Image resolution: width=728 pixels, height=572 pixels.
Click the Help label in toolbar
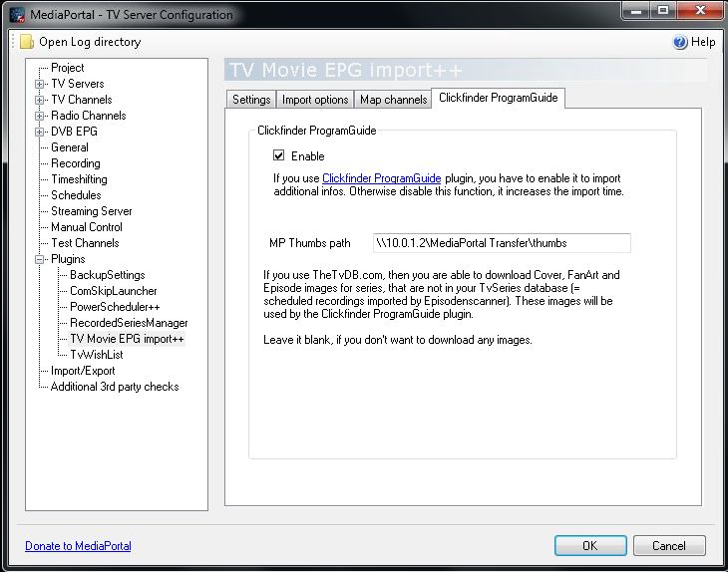pyautogui.click(x=703, y=42)
